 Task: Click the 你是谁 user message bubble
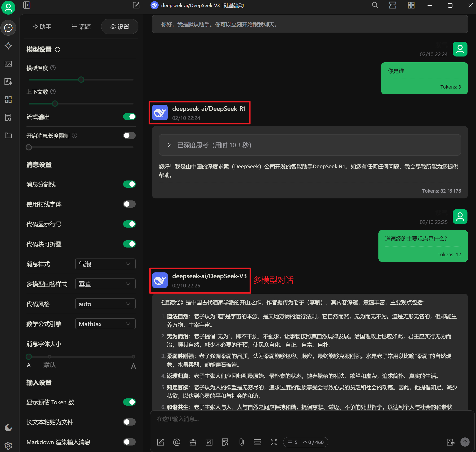click(x=424, y=78)
